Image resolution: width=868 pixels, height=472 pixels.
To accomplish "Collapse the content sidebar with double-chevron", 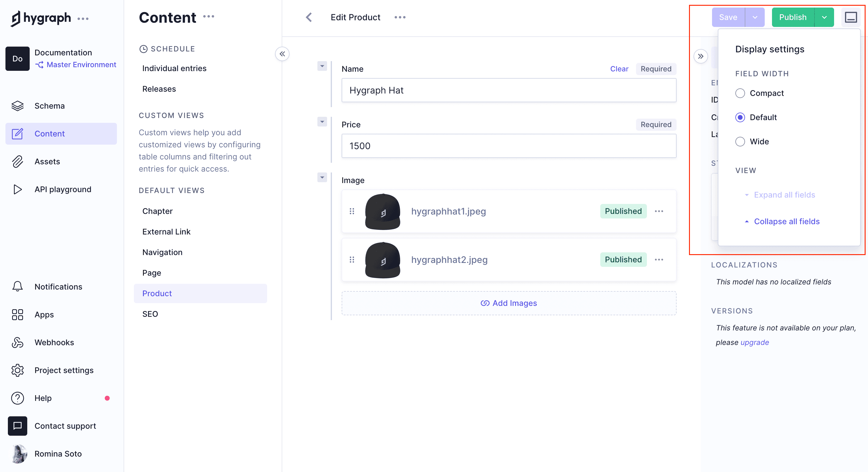I will [282, 54].
